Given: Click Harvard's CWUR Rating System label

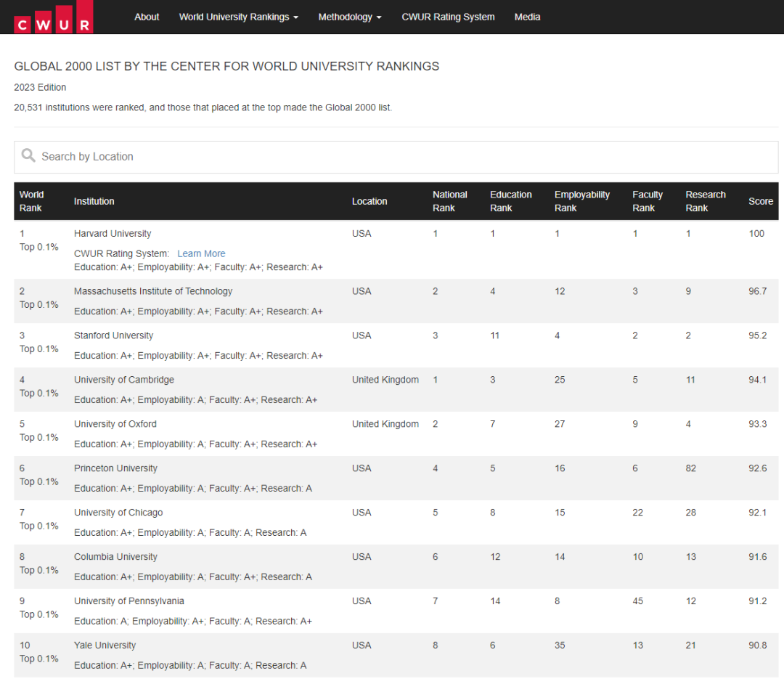Looking at the screenshot, I should [121, 253].
